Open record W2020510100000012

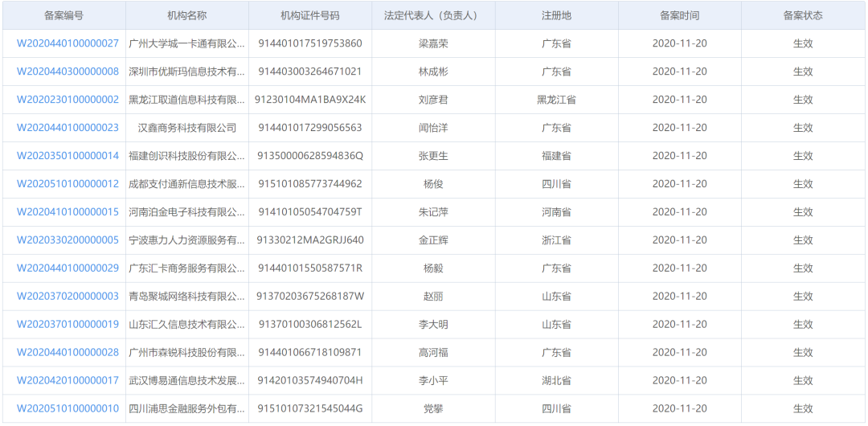pos(68,184)
